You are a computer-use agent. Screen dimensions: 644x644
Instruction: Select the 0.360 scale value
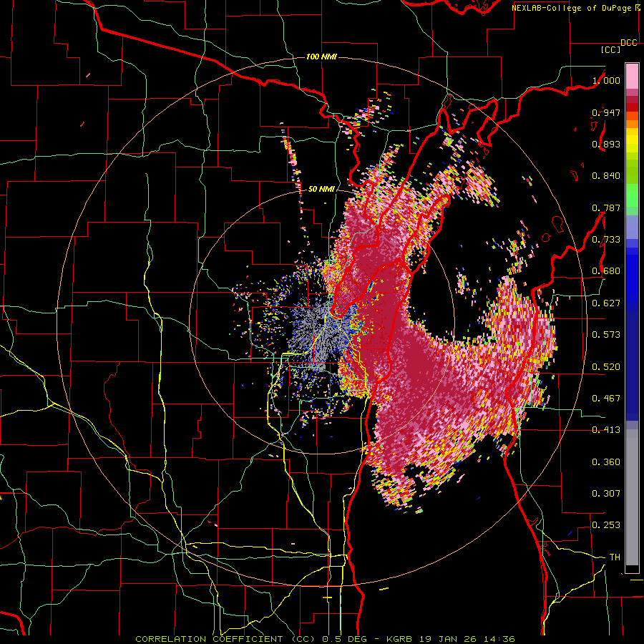(x=606, y=462)
